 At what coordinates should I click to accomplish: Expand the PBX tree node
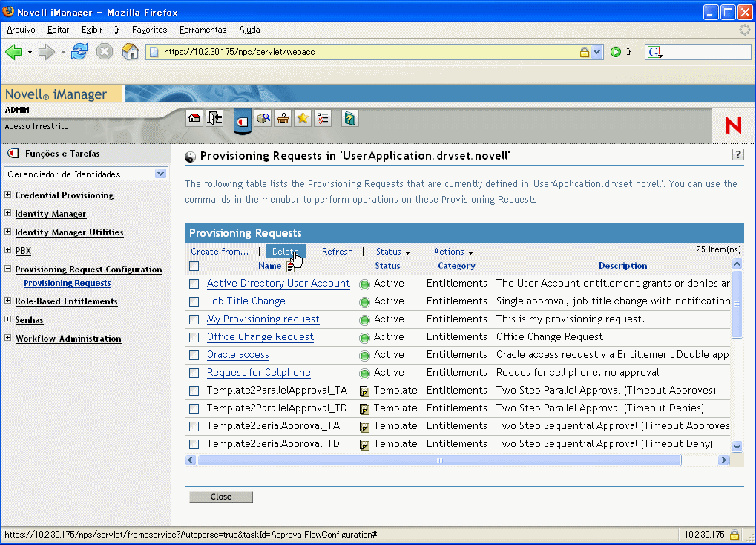pos(7,249)
